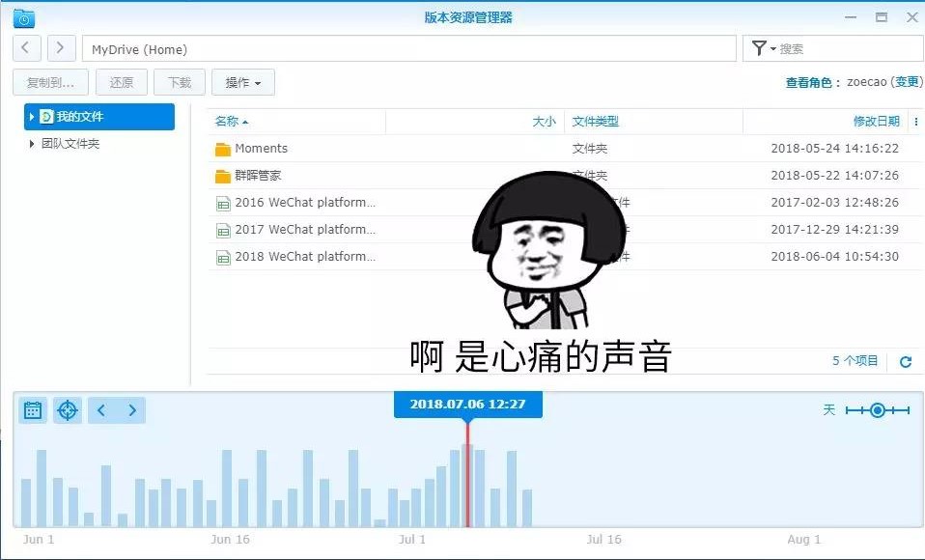Minimize the 版本资源管理器 window
The width and height of the screenshot is (925, 560).
[851, 17]
